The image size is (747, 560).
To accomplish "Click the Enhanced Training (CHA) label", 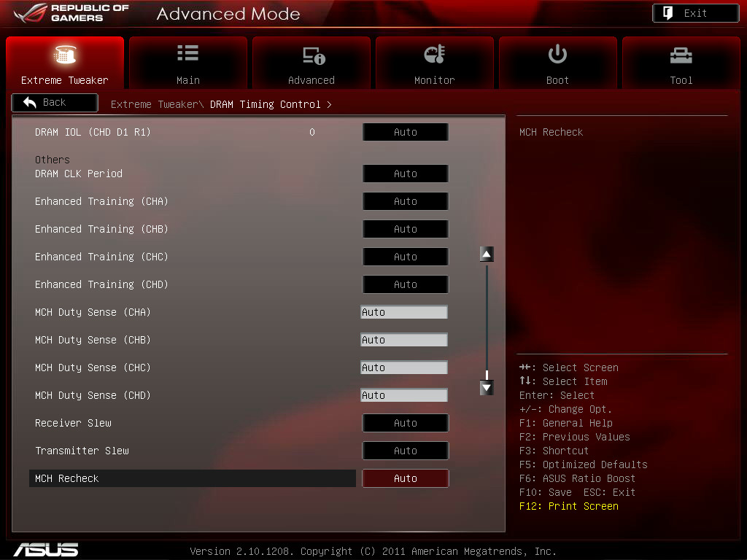I will pyautogui.click(x=101, y=201).
